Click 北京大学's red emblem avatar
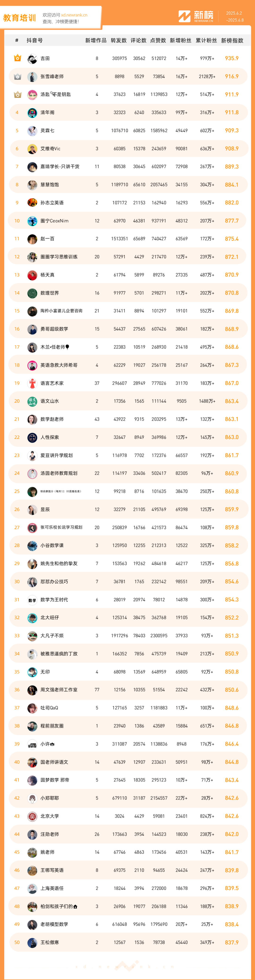 click(x=32, y=816)
